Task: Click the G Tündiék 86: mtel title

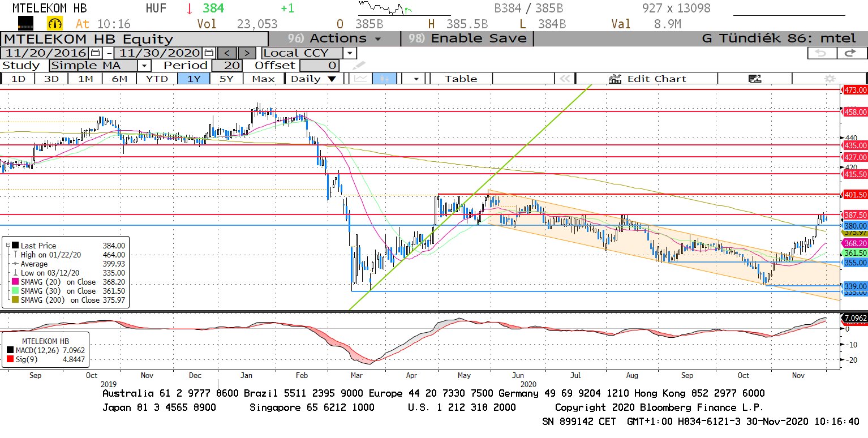Action: tap(779, 38)
